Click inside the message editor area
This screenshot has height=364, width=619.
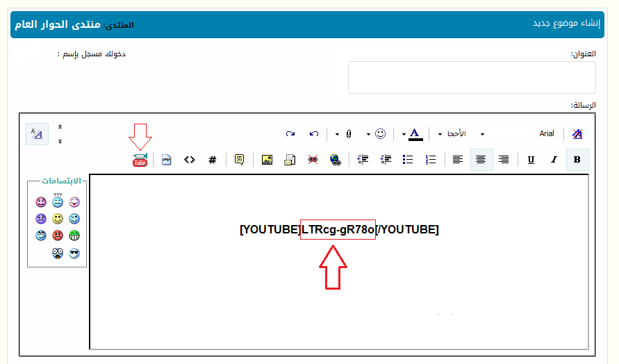coord(339,262)
